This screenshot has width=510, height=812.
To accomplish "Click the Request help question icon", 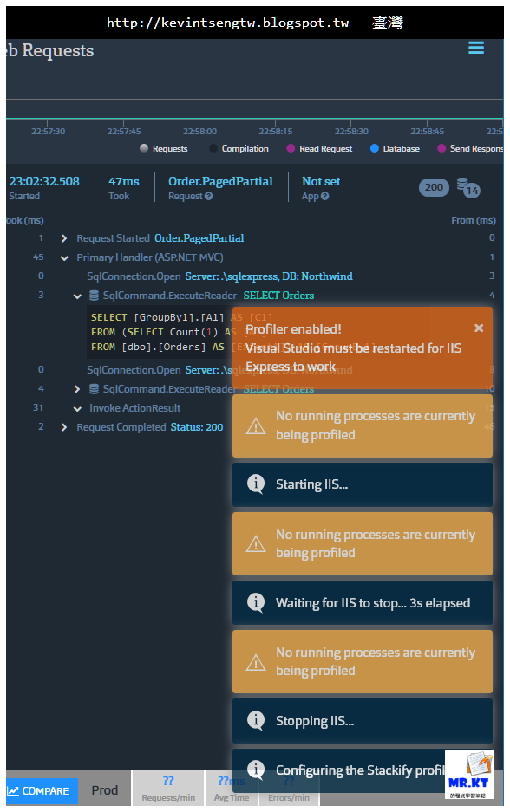I will pyautogui.click(x=208, y=196).
